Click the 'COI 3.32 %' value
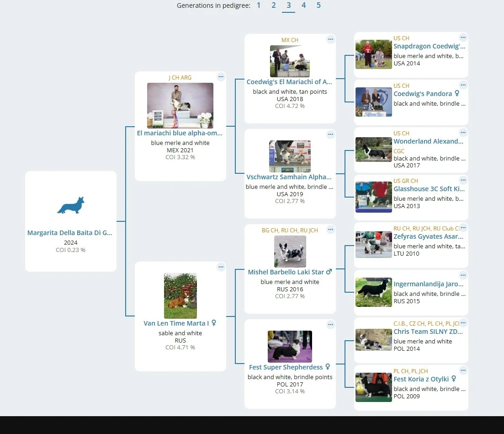The width and height of the screenshot is (504, 434). [x=180, y=157]
